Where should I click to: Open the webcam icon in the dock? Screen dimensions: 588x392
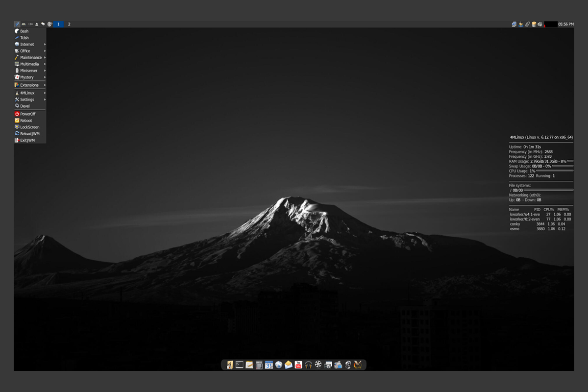click(x=348, y=365)
